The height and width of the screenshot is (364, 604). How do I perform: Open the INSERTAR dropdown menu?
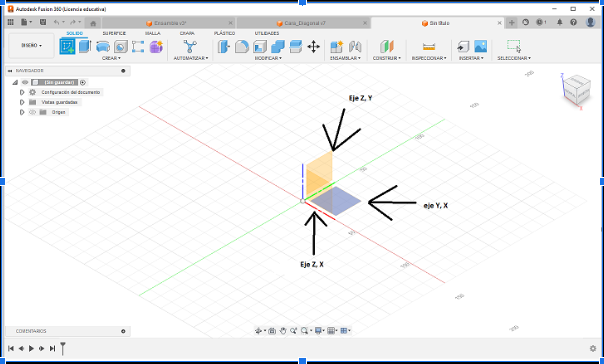click(x=471, y=58)
